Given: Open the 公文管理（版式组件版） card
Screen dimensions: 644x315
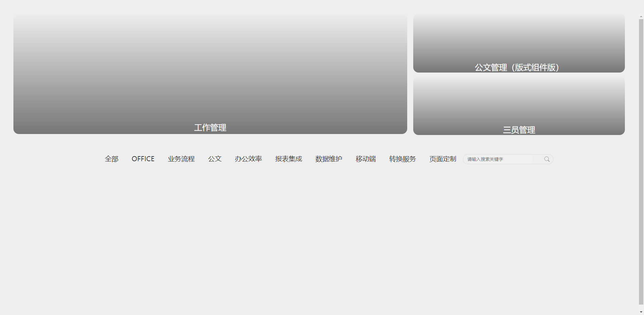Looking at the screenshot, I should [x=519, y=43].
